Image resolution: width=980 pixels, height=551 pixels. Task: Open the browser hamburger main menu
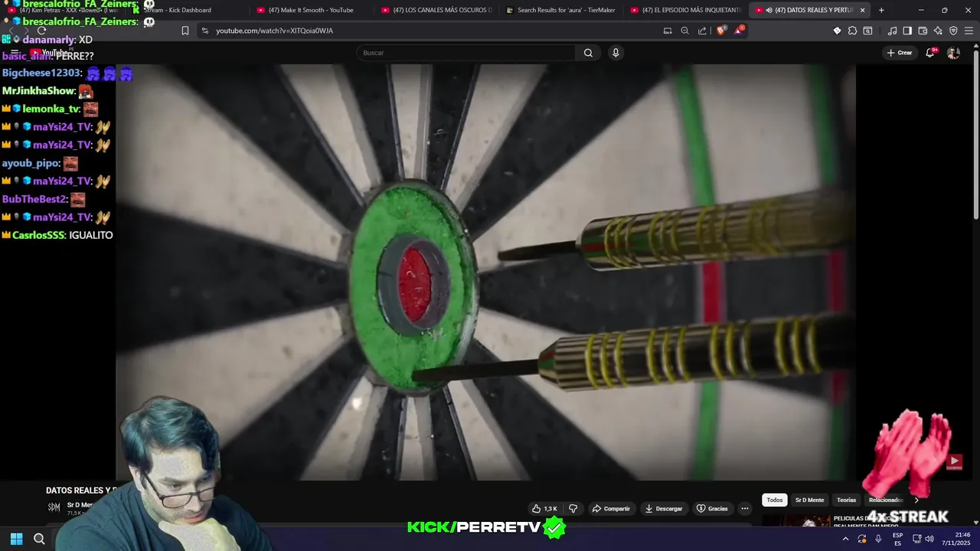point(969,31)
